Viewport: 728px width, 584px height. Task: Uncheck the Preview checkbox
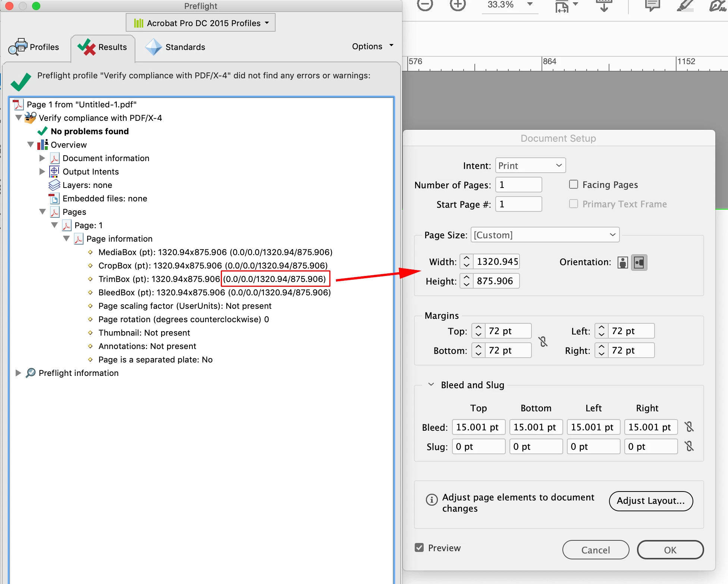tap(419, 547)
